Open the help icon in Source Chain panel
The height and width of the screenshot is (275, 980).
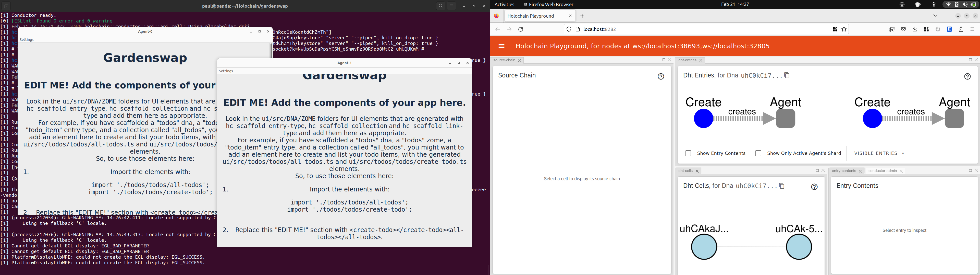click(x=661, y=76)
